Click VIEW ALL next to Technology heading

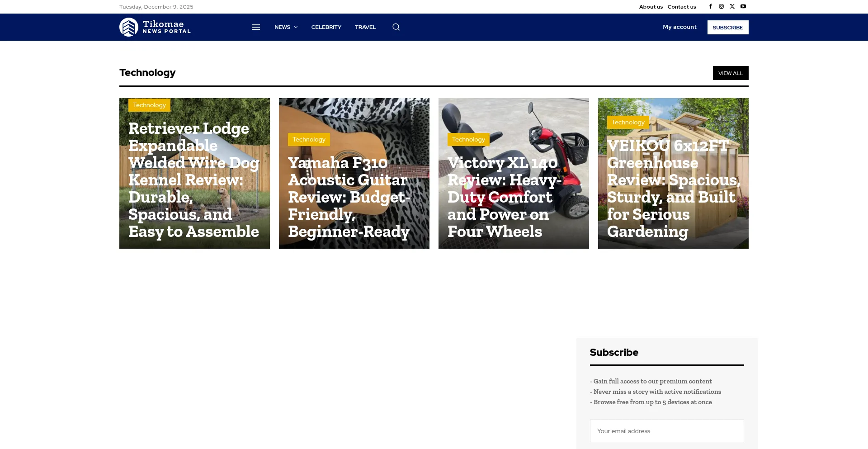730,73
